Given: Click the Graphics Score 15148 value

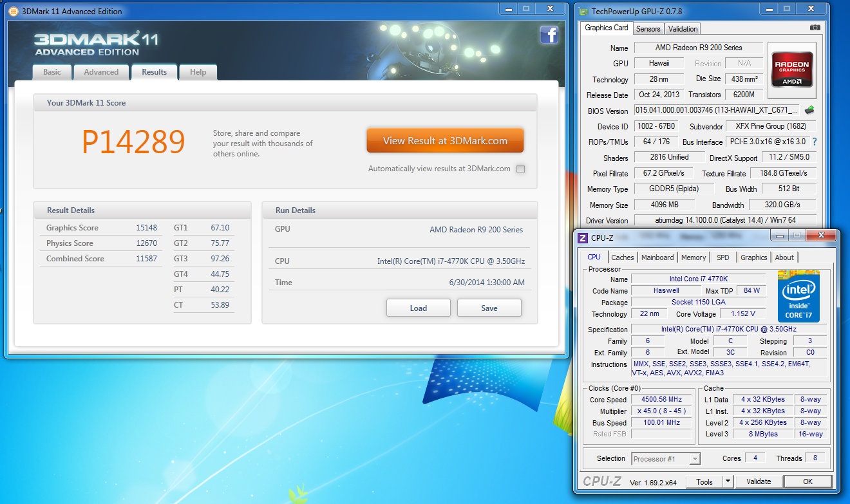Looking at the screenshot, I should pos(147,228).
